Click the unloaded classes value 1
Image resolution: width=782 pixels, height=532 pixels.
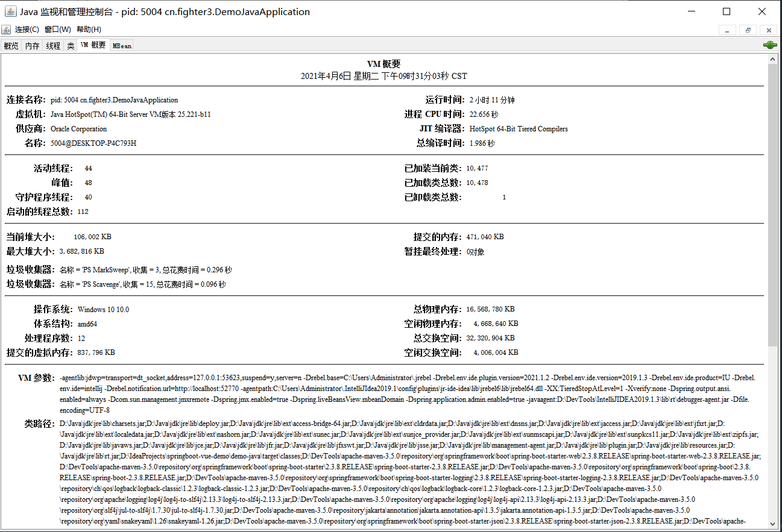click(x=504, y=198)
